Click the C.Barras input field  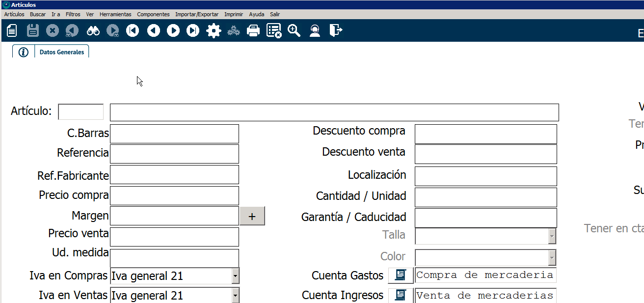pos(174,134)
